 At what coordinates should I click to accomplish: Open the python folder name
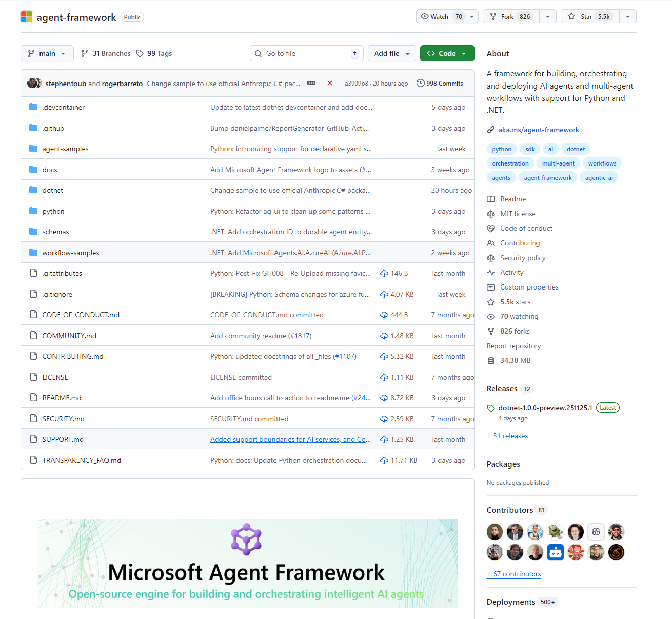pyautogui.click(x=53, y=211)
